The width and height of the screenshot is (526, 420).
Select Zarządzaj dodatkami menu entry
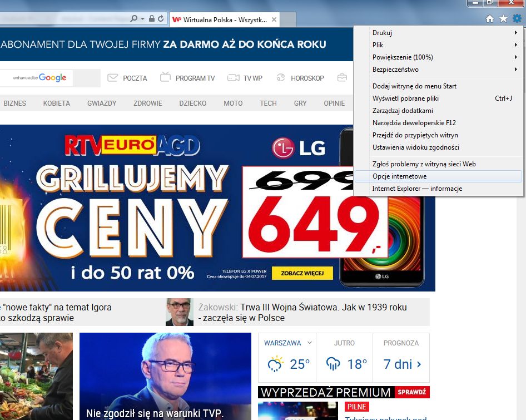point(438,111)
